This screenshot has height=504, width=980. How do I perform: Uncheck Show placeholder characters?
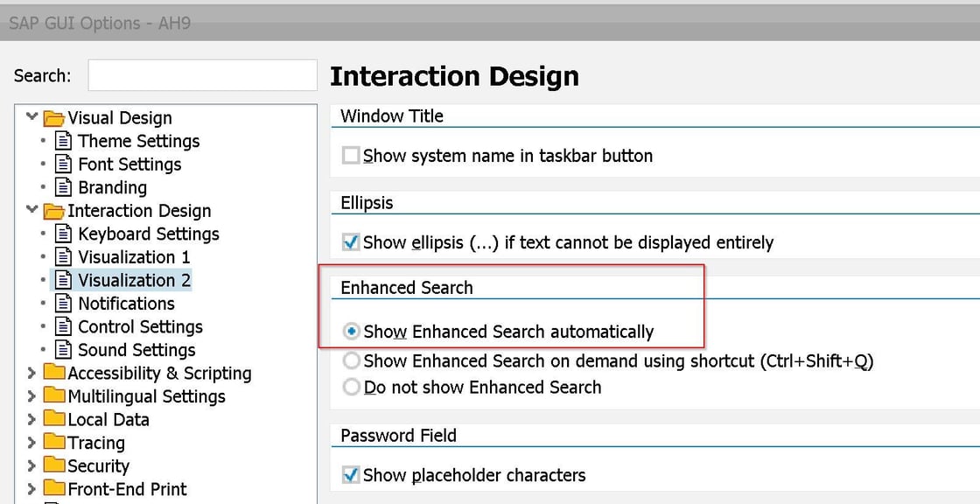(350, 475)
